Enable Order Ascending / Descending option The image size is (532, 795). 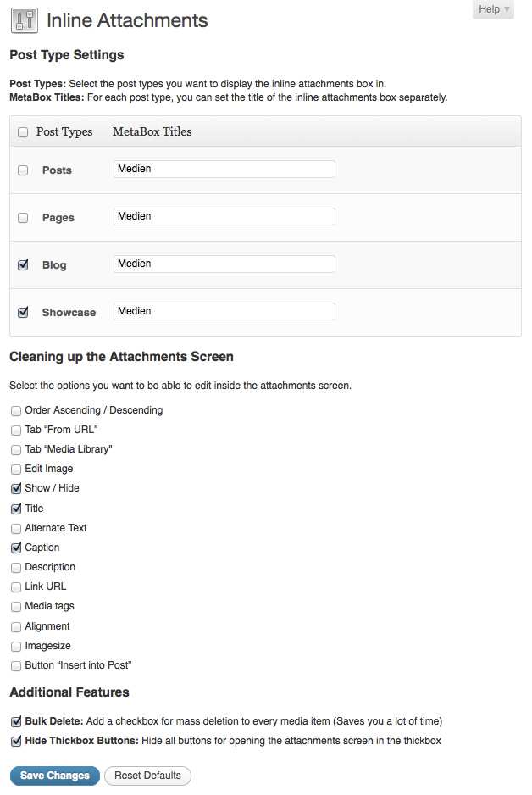tap(16, 410)
